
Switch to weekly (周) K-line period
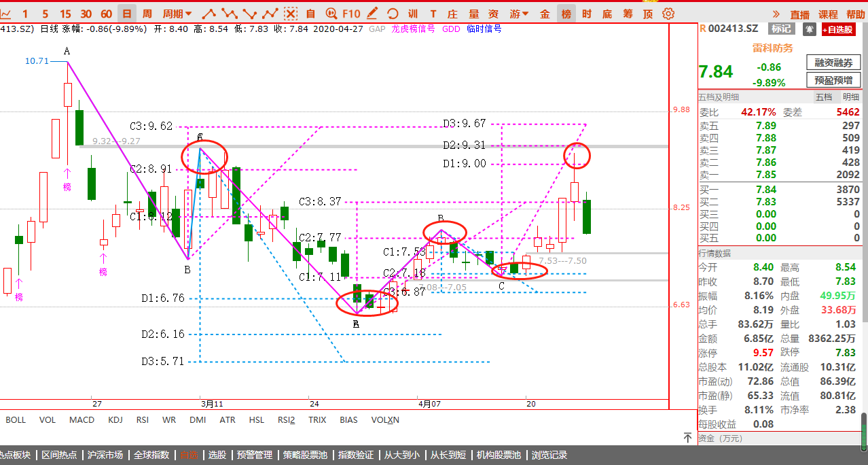[x=147, y=13]
